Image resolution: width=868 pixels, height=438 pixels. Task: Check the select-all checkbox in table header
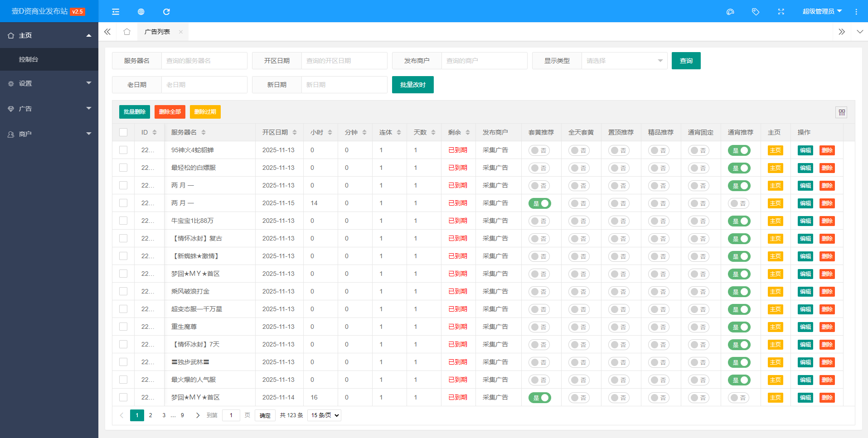123,132
